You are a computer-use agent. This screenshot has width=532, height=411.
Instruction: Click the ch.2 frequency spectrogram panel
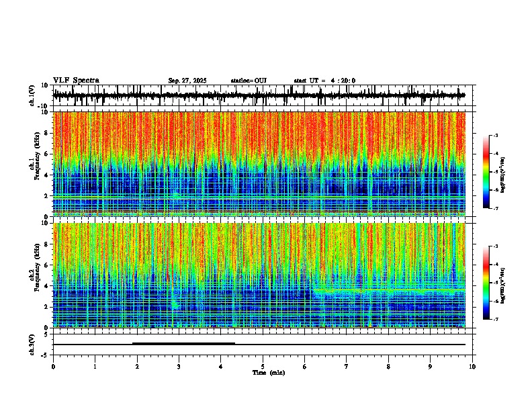point(259,275)
